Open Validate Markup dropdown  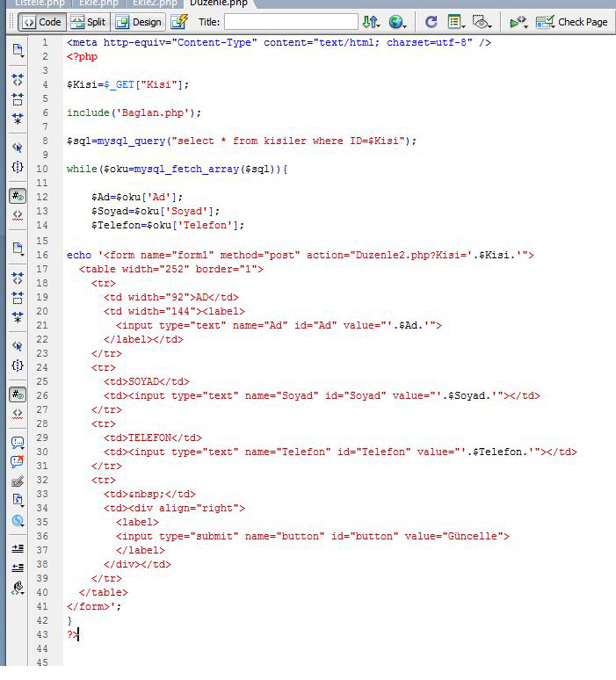point(518,22)
